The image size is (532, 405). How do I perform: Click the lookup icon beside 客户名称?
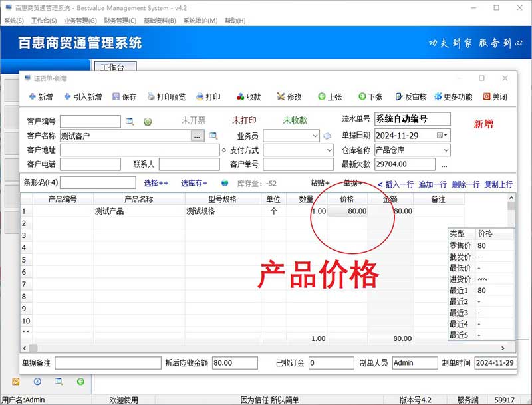(x=213, y=136)
